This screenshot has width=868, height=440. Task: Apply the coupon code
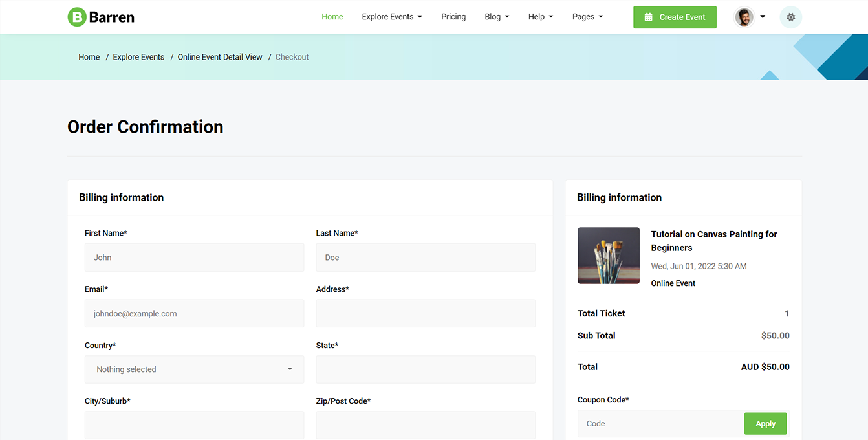click(765, 424)
